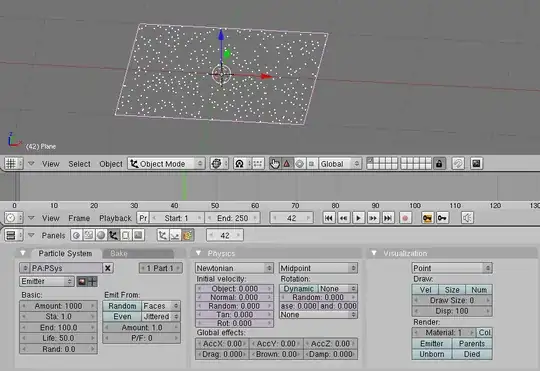Toggle the Unborn render option

432,354
